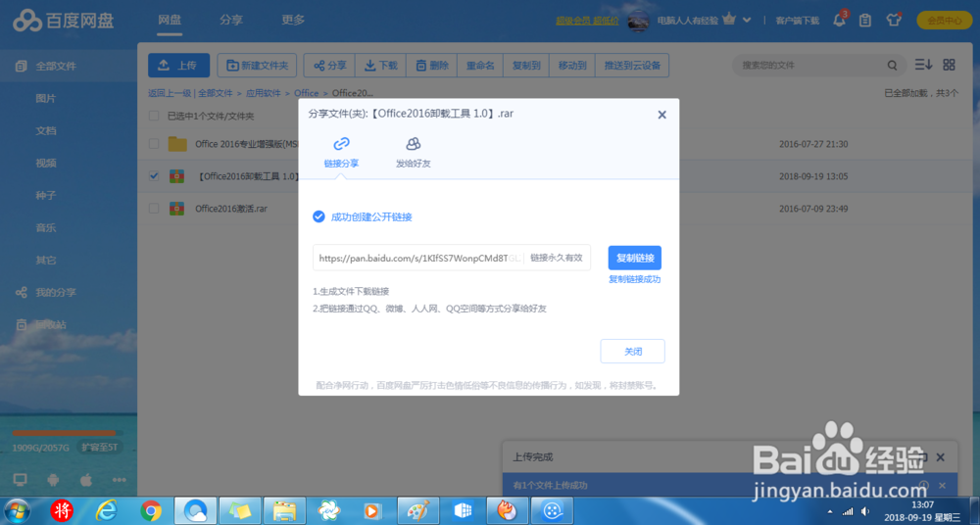Open Internet Explorer from taskbar
The width and height of the screenshot is (980, 525).
tap(106, 510)
